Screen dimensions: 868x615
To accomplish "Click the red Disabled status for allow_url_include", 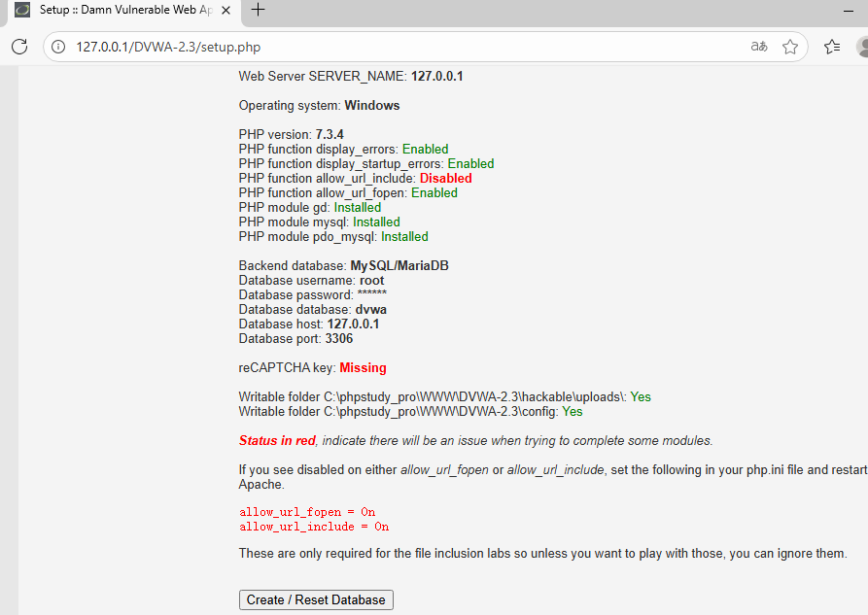I will tap(445, 178).
